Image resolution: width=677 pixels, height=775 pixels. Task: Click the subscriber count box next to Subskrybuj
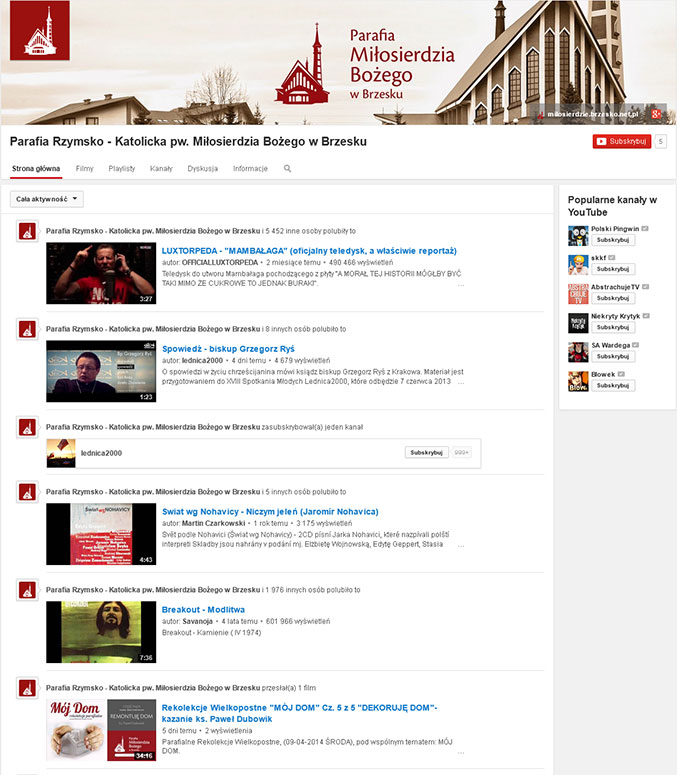[x=660, y=141]
